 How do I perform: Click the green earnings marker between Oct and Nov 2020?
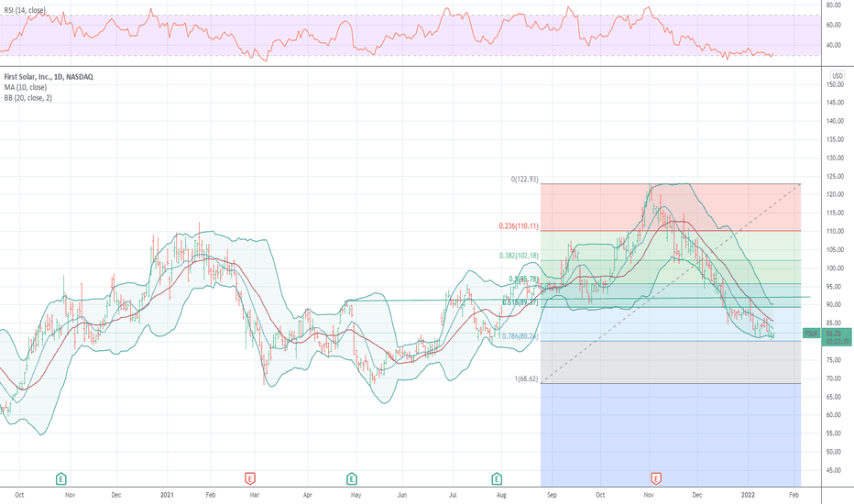pyautogui.click(x=61, y=479)
